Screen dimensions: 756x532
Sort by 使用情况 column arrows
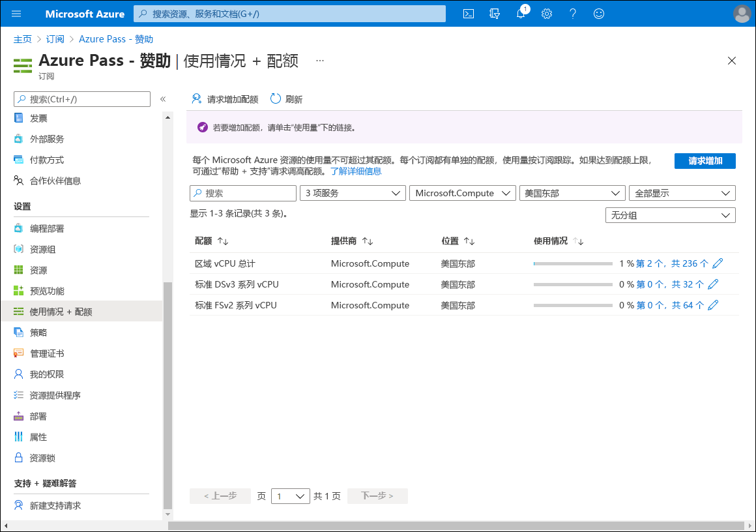[x=578, y=241]
